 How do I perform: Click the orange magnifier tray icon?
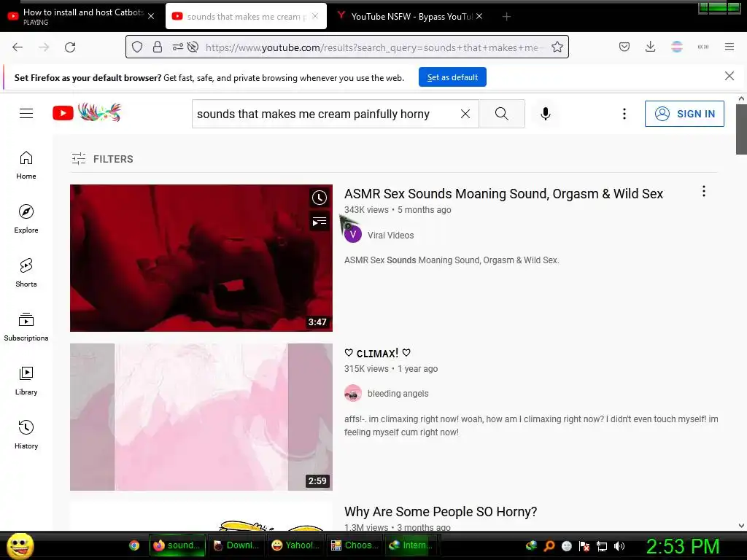[549, 545]
